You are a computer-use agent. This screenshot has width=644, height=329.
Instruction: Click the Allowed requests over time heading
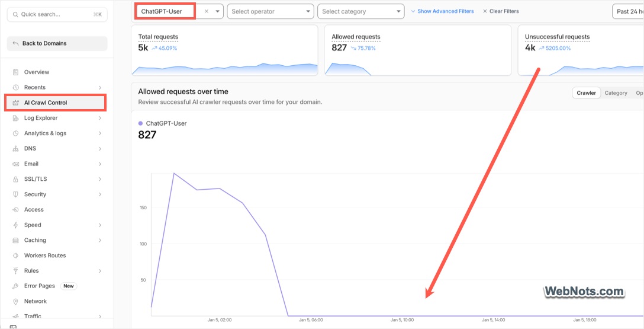tap(183, 92)
